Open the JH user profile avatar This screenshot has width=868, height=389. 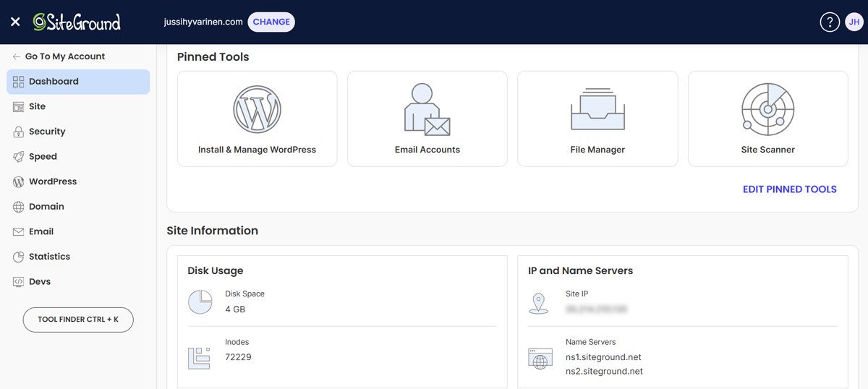[854, 22]
